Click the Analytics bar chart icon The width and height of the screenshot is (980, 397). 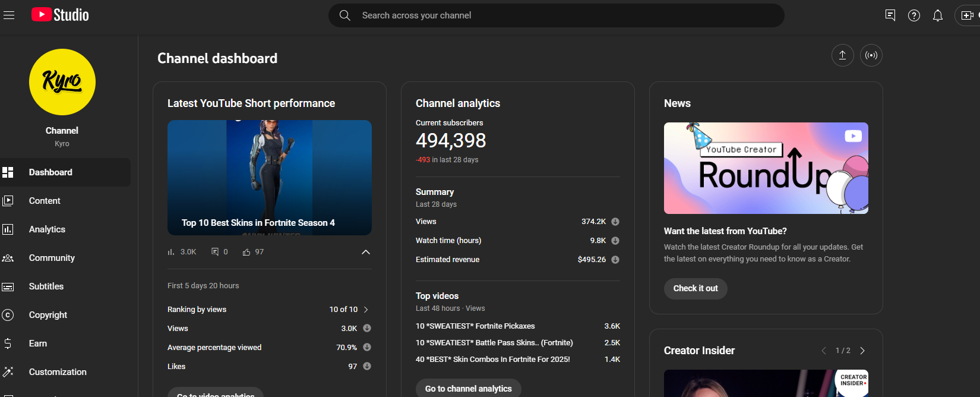[8, 229]
